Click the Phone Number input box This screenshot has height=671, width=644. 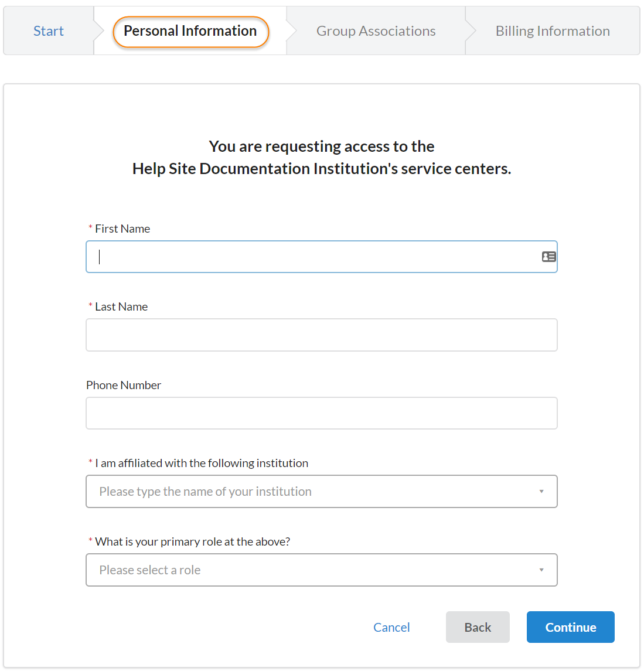point(321,413)
